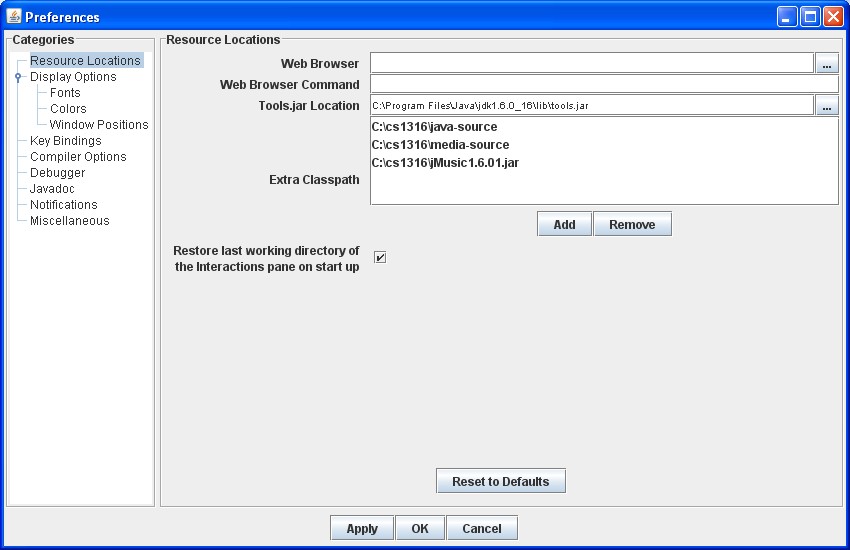
Task: Select Notifications in the categories list
Action: click(63, 205)
